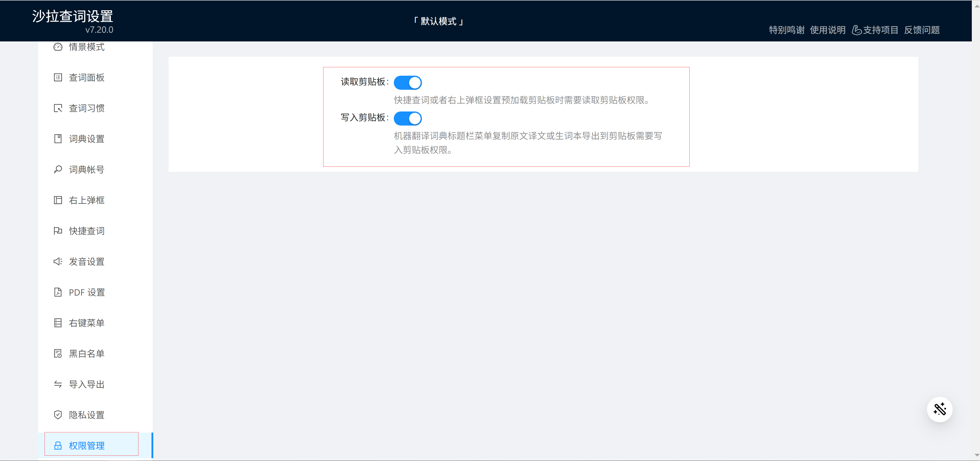The height and width of the screenshot is (461, 980).
Task: Click the 反馈问题 link
Action: 921,30
